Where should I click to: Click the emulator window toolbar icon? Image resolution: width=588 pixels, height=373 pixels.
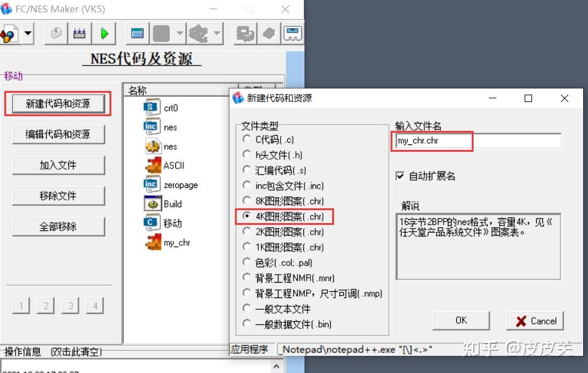[x=292, y=33]
